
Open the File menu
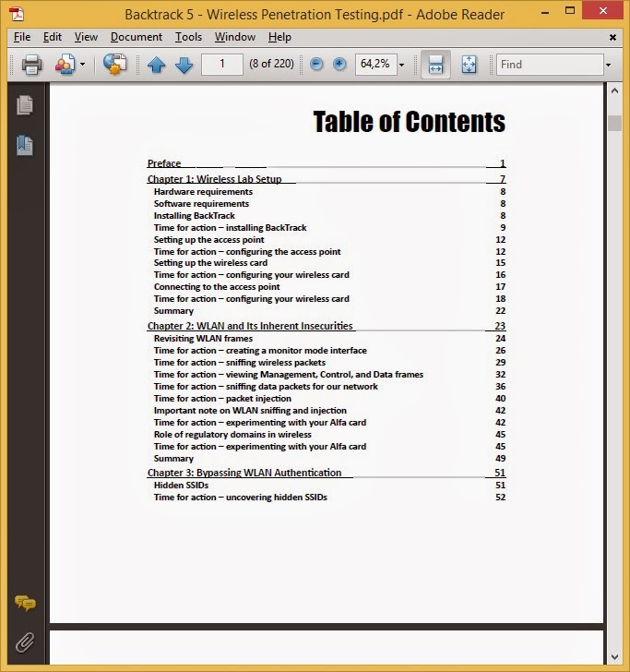tap(22, 37)
